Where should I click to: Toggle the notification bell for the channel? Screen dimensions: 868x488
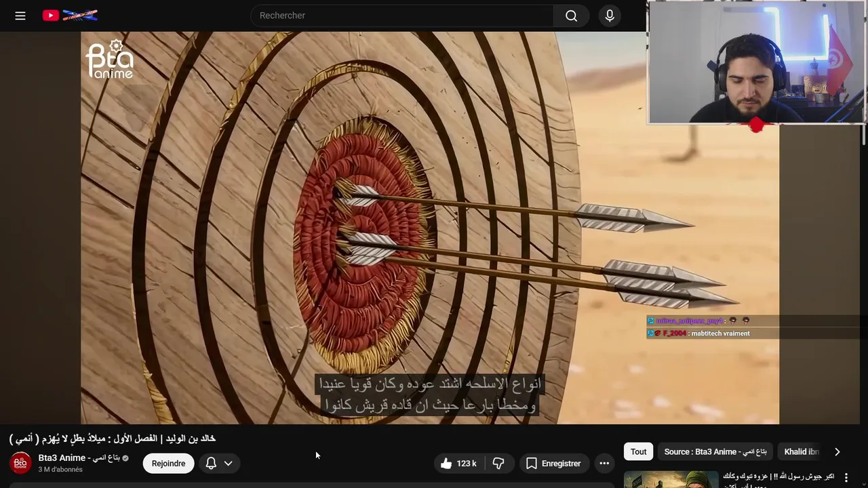pyautogui.click(x=211, y=464)
